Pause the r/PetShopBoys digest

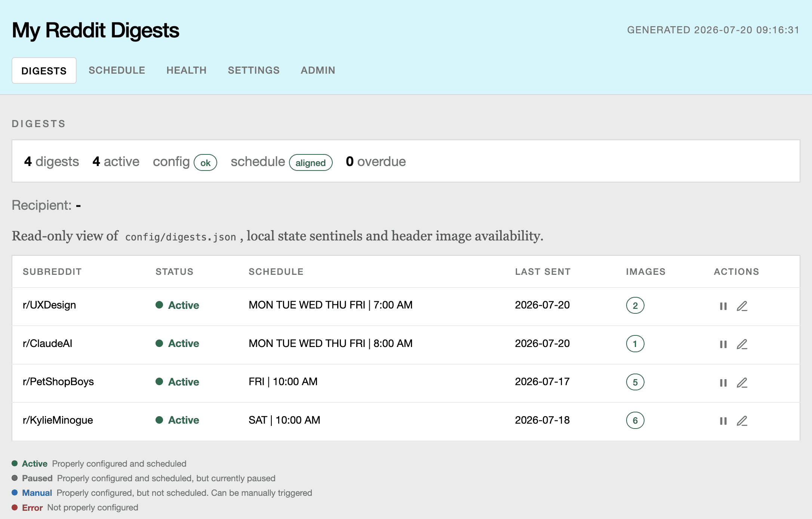723,383
